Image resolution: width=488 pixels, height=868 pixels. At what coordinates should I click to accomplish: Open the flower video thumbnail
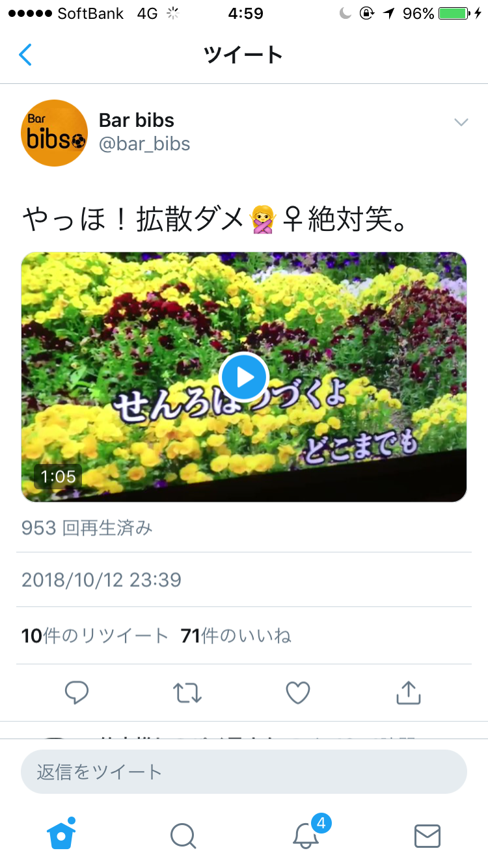pos(244,377)
